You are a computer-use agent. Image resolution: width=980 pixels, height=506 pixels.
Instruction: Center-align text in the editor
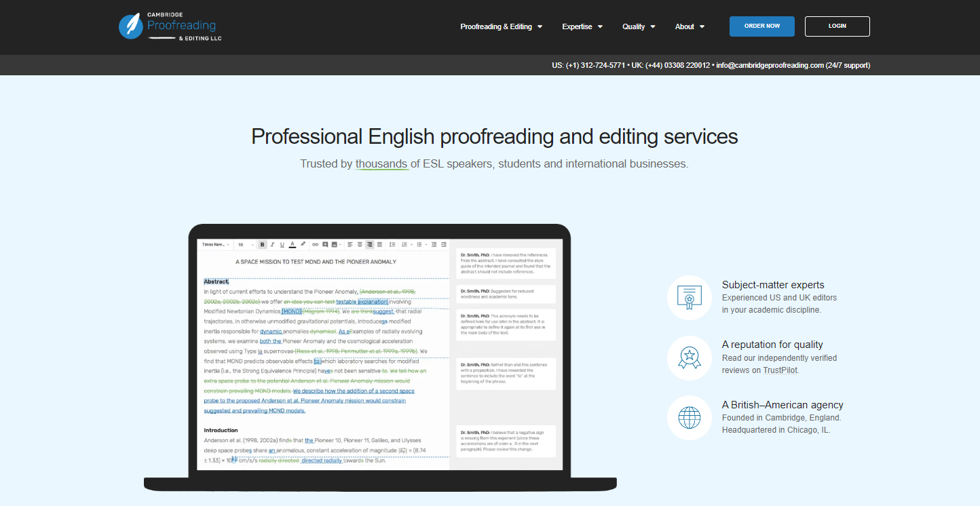point(360,244)
